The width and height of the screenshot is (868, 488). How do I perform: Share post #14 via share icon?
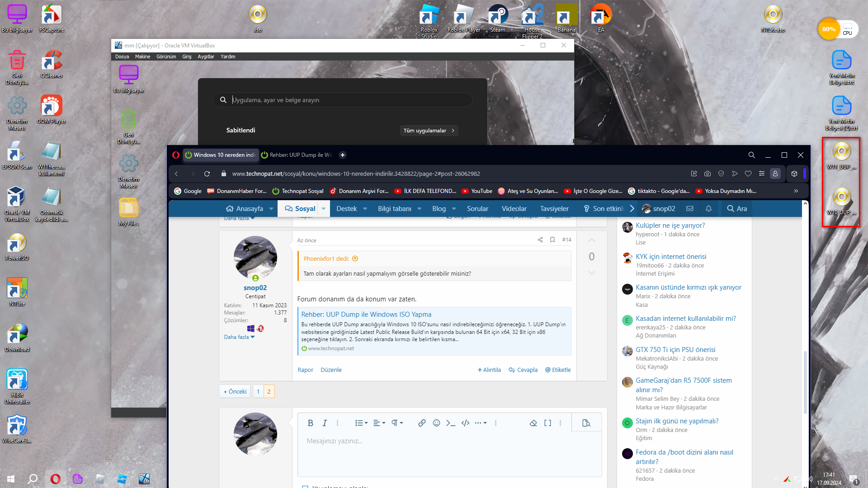pyautogui.click(x=540, y=240)
